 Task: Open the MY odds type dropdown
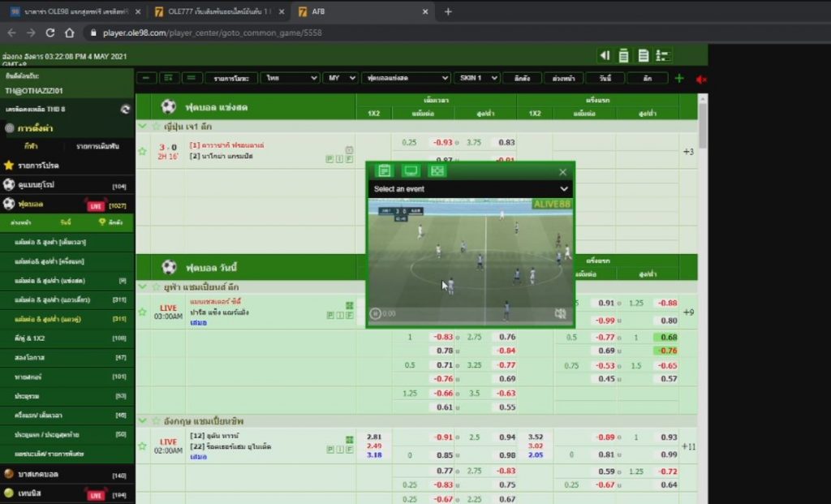pos(340,78)
